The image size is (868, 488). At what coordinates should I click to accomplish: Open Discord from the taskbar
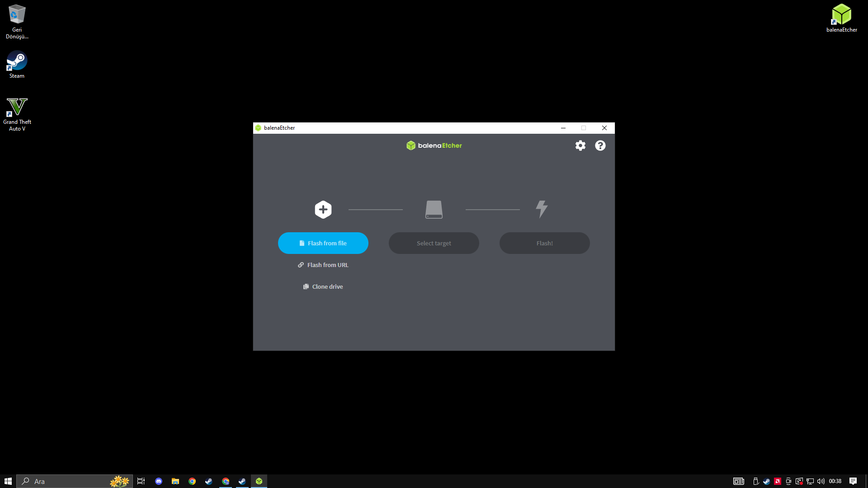pos(158,481)
